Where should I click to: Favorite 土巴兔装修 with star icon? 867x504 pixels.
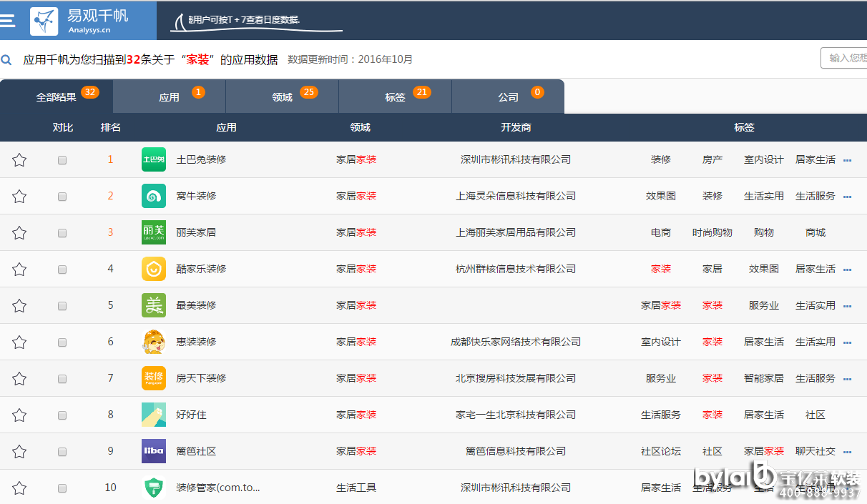(x=19, y=160)
